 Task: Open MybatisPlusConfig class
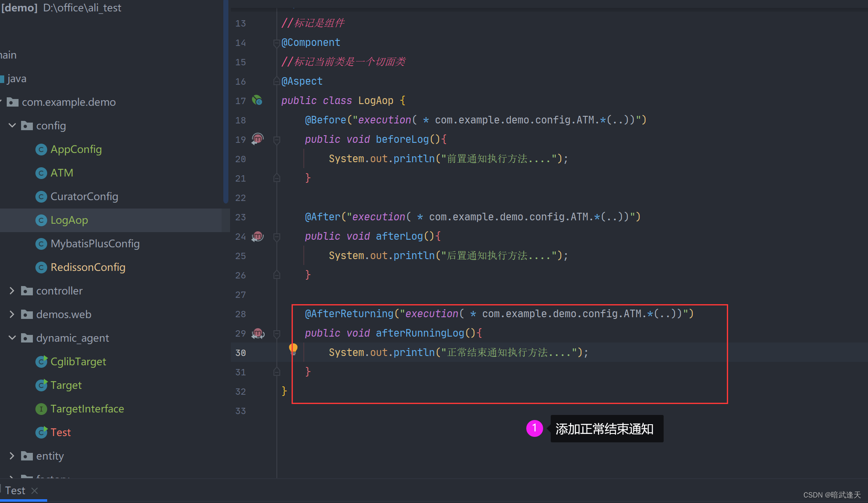(95, 244)
